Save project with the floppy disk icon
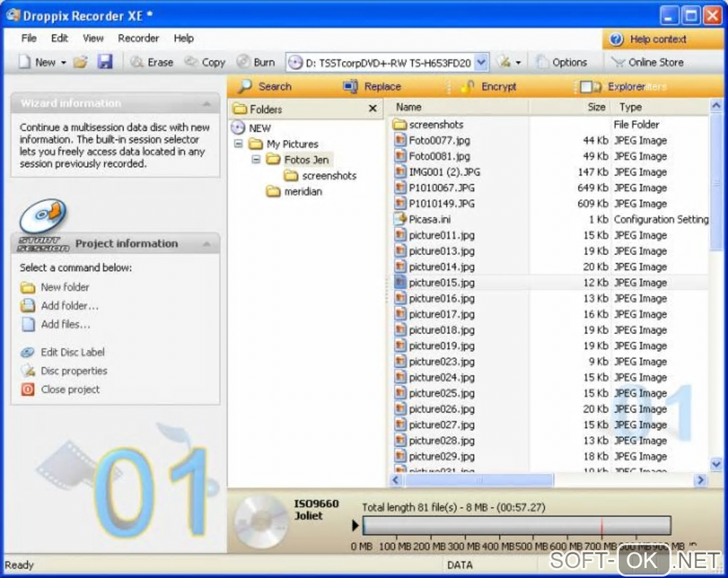 coord(105,62)
